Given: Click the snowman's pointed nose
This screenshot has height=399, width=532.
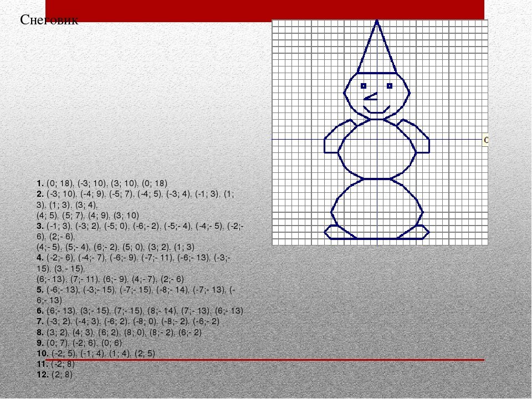Looking at the screenshot, I should [370, 96].
